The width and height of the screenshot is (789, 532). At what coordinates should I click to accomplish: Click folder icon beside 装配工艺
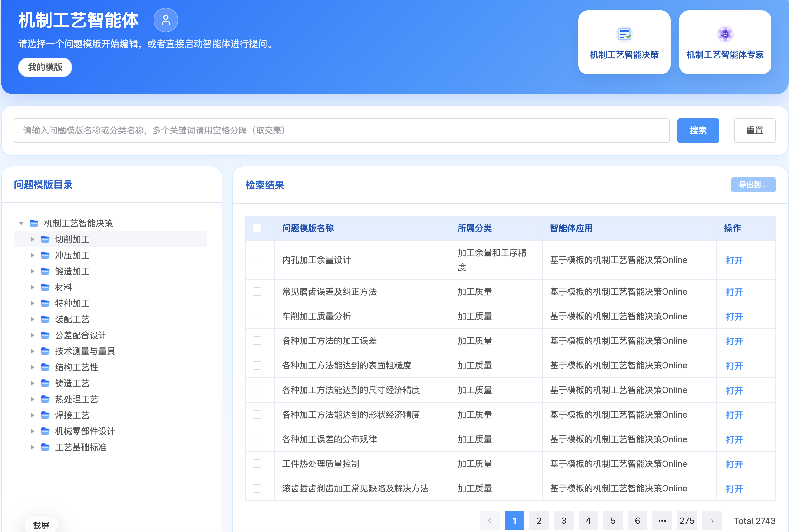coord(45,319)
